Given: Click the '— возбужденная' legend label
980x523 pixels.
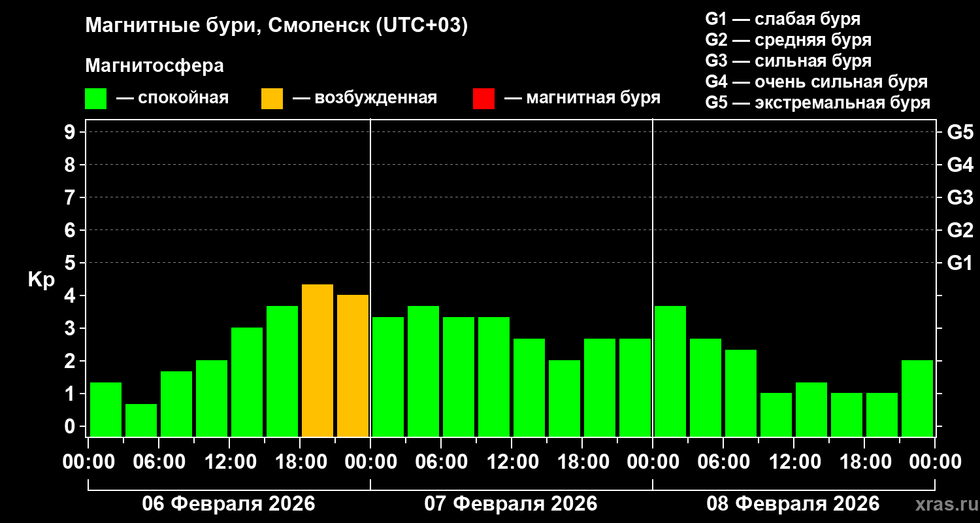Looking at the screenshot, I should pos(365,98).
